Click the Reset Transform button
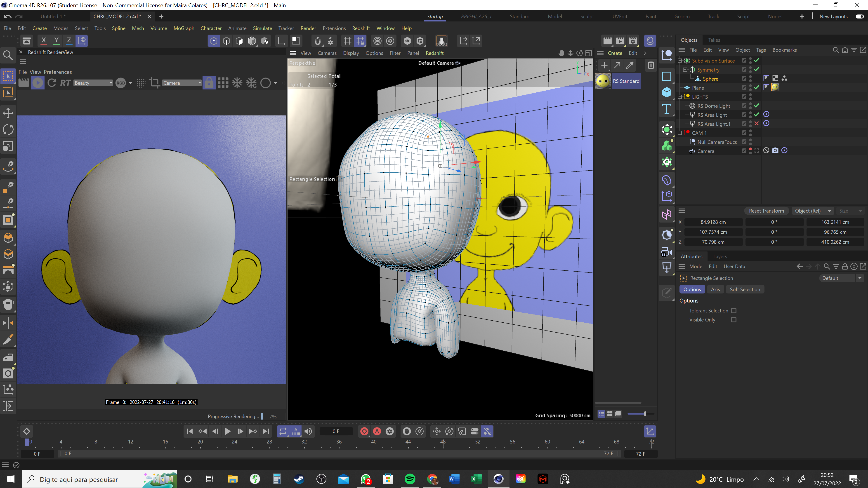 (x=766, y=211)
